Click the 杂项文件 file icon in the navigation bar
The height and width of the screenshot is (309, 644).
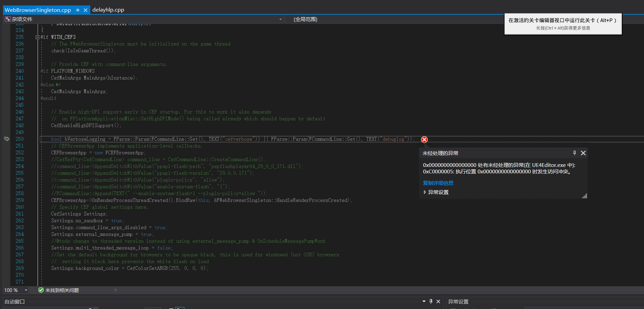[x=7, y=19]
